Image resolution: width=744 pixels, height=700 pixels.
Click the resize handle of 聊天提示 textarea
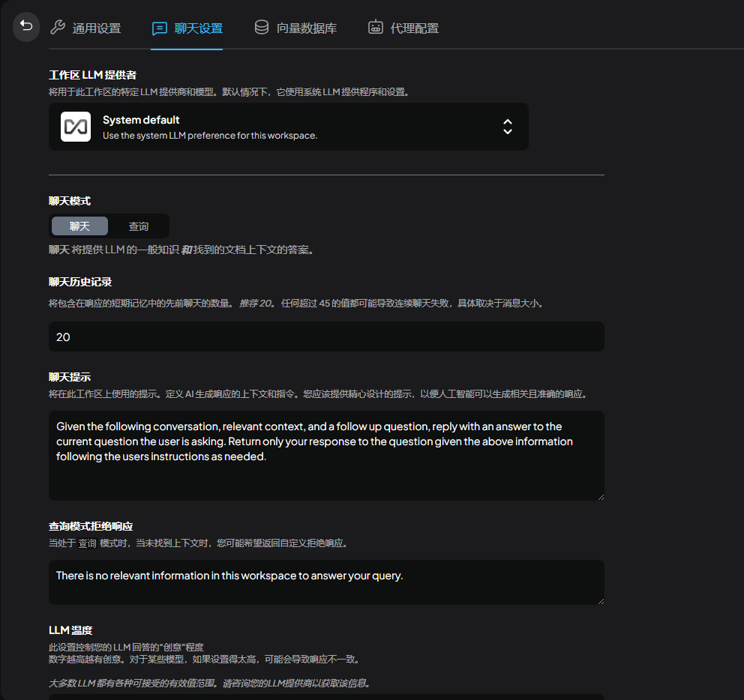point(599,495)
